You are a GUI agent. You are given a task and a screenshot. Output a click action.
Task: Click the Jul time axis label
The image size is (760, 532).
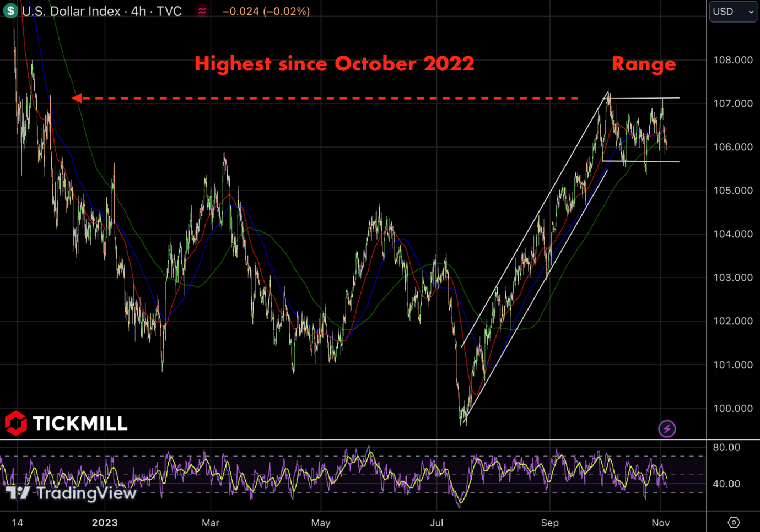tap(436, 523)
